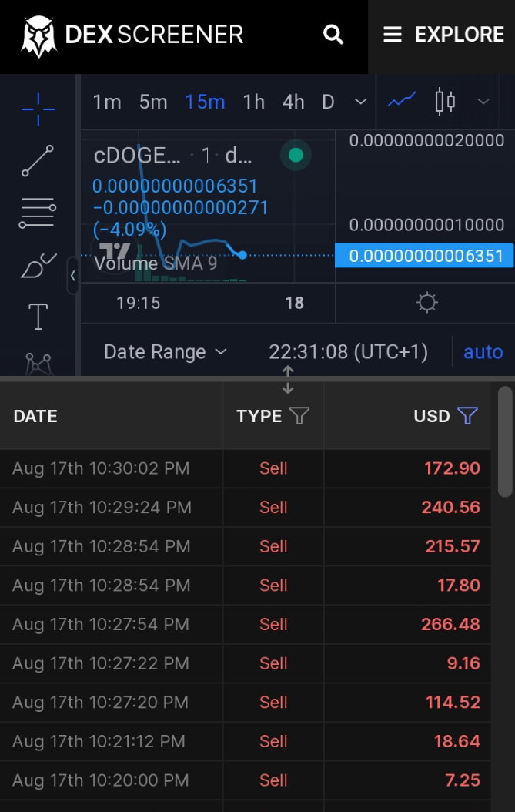Select the crosshair cursor tool

[38, 109]
